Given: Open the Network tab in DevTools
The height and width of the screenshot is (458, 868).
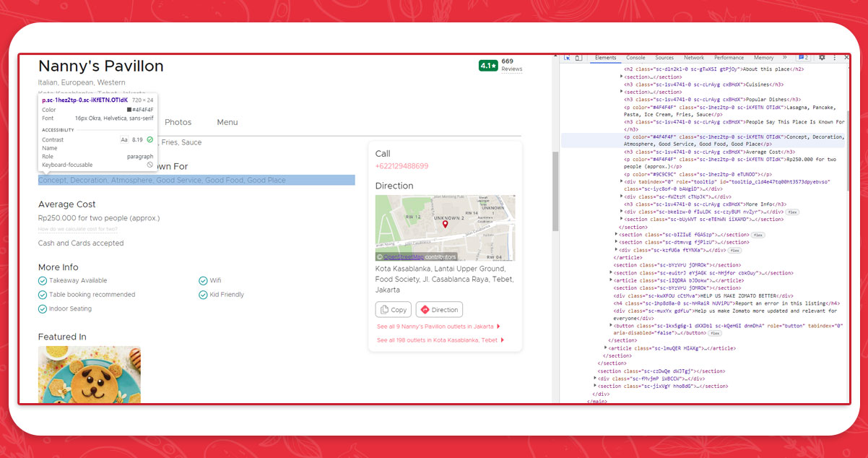Looking at the screenshot, I should pyautogui.click(x=693, y=58).
